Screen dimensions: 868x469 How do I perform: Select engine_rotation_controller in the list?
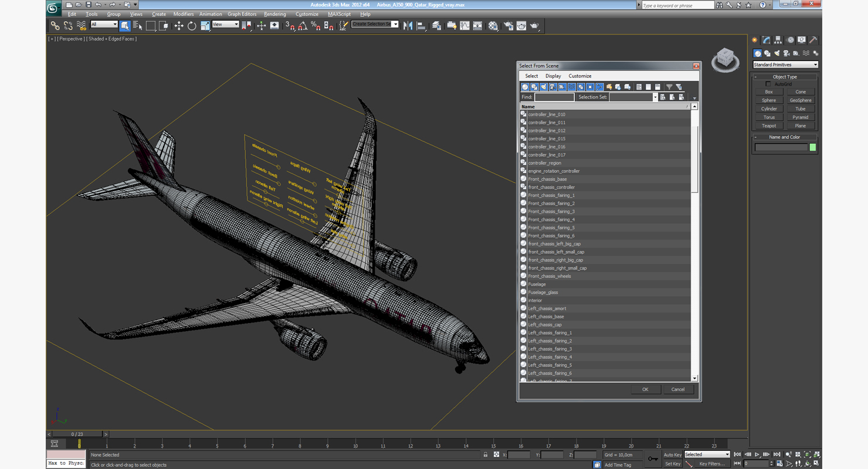pos(554,171)
